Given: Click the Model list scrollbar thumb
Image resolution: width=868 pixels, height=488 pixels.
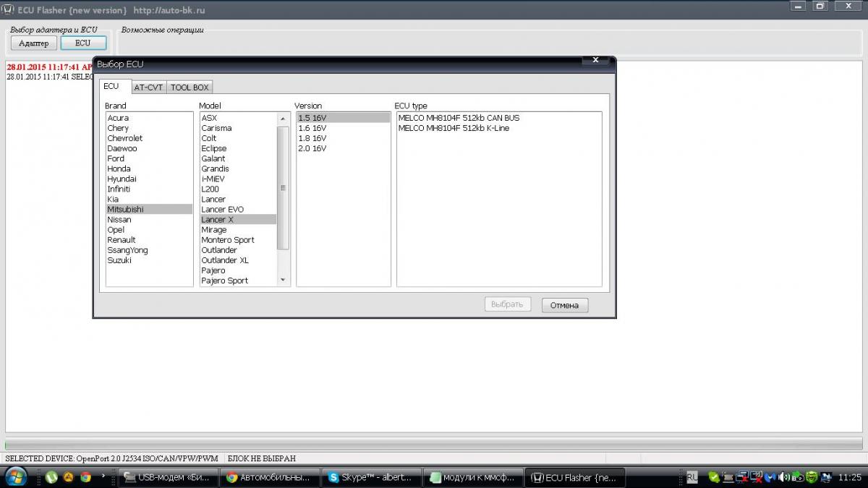Looking at the screenshot, I should click(x=283, y=188).
